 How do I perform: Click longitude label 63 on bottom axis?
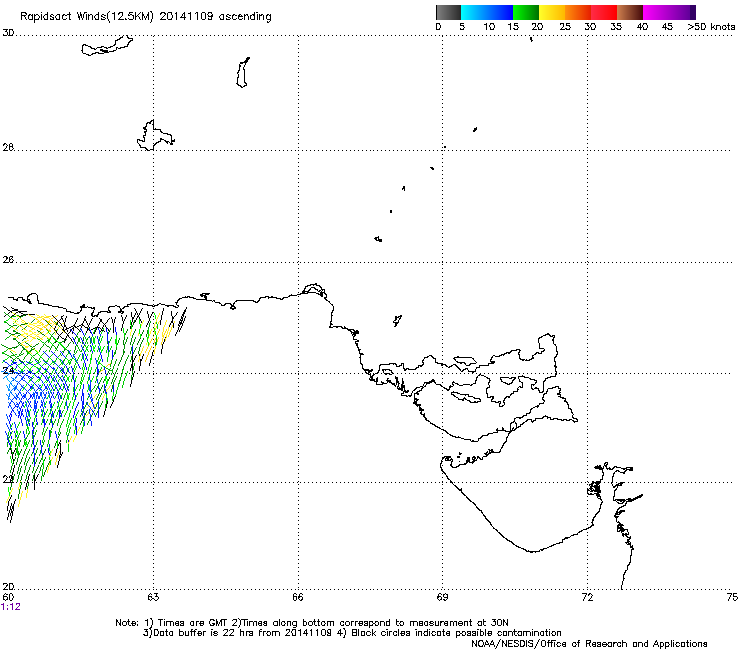153,597
